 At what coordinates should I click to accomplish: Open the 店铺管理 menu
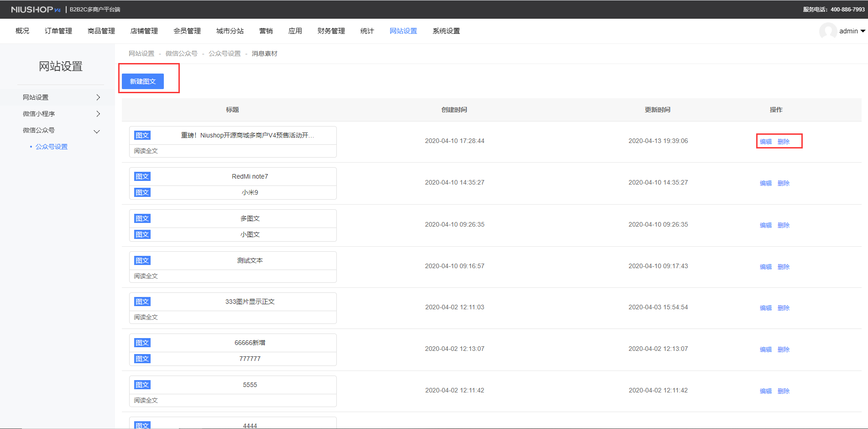pyautogui.click(x=144, y=31)
